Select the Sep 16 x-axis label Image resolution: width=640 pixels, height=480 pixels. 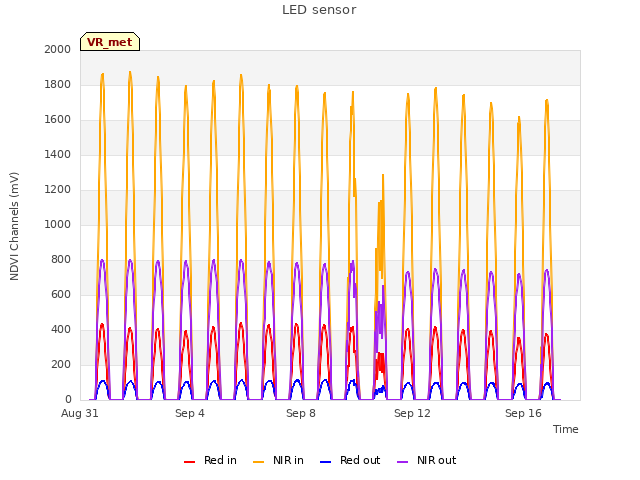(x=523, y=413)
